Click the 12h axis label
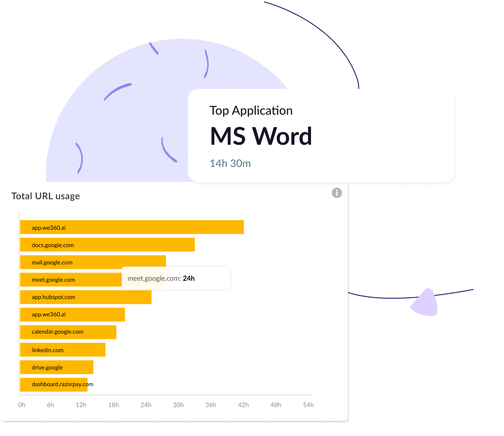 pyautogui.click(x=81, y=405)
